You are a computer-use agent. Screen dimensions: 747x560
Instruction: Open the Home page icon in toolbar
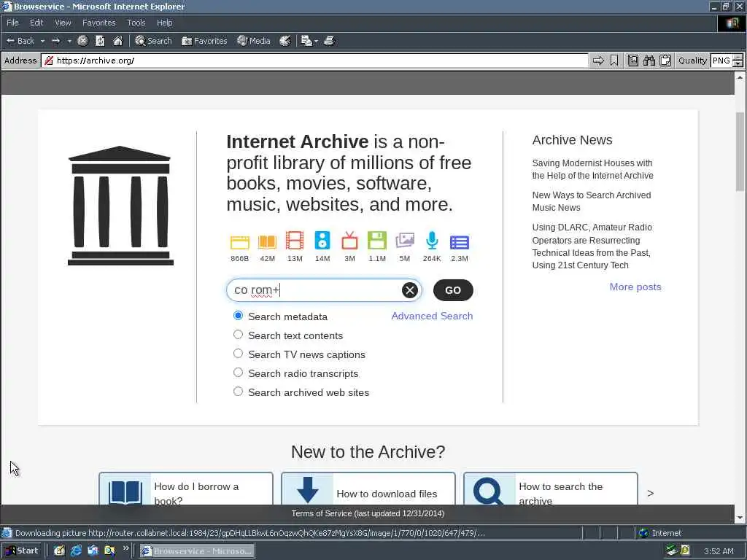(117, 41)
